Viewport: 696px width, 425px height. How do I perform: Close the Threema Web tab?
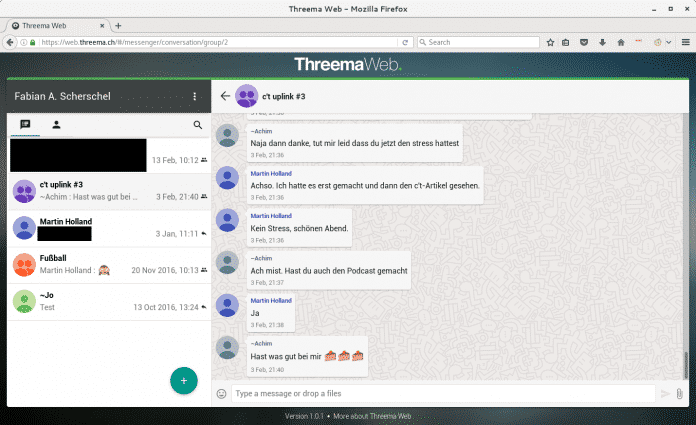(102, 26)
